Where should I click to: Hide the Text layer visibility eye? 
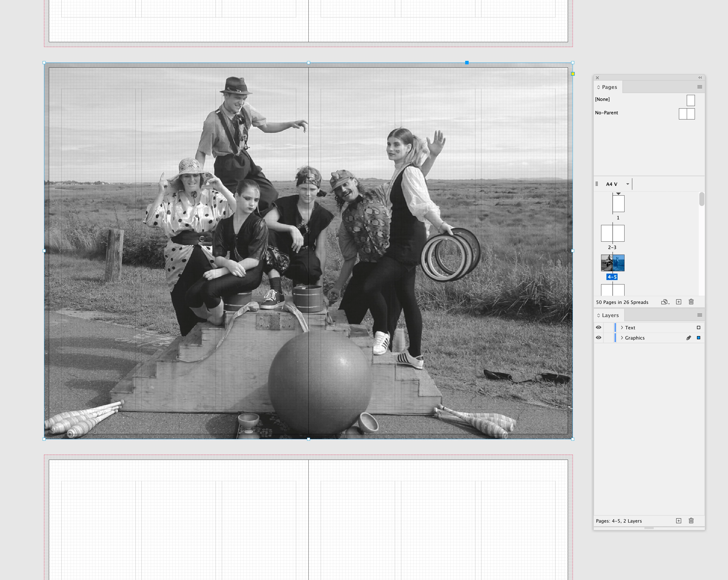point(598,327)
